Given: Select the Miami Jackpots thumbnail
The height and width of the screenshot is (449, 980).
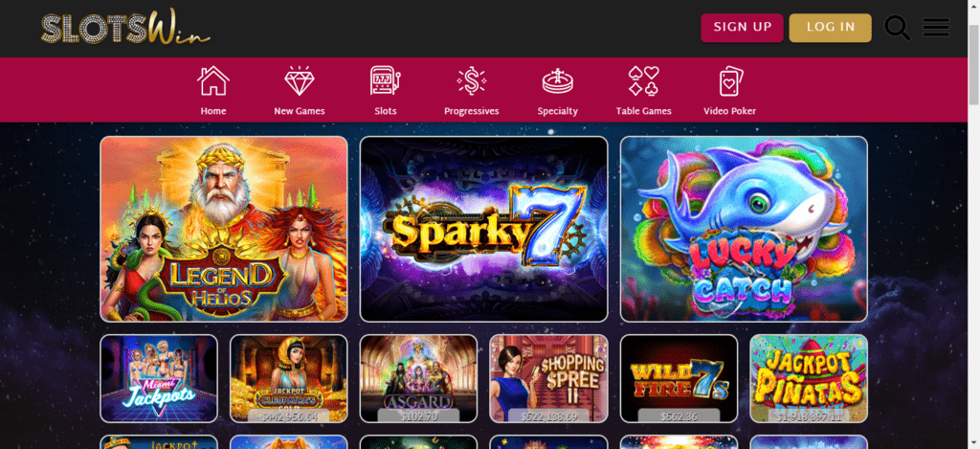Looking at the screenshot, I should pos(159,378).
